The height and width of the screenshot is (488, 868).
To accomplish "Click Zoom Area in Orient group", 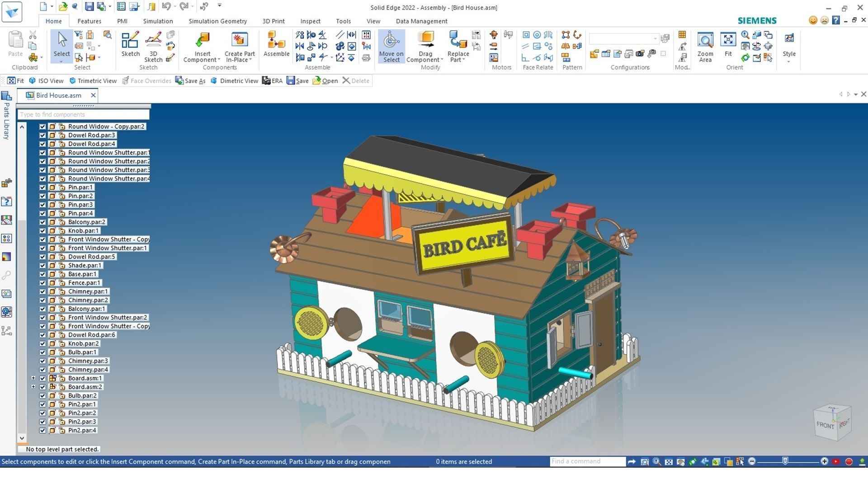I will pyautogui.click(x=705, y=47).
